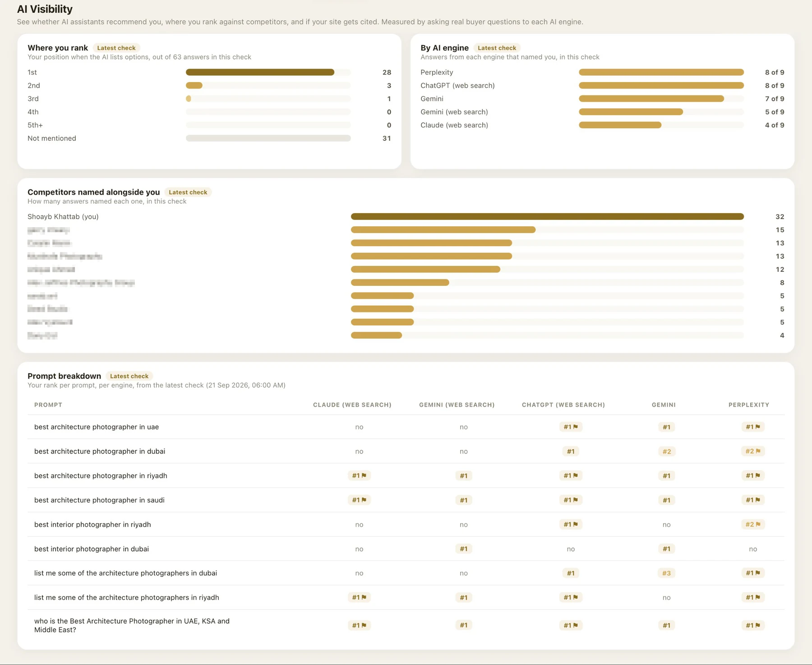Click prompt 'best architecture photographer in uae'
The height and width of the screenshot is (665, 812).
97,427
